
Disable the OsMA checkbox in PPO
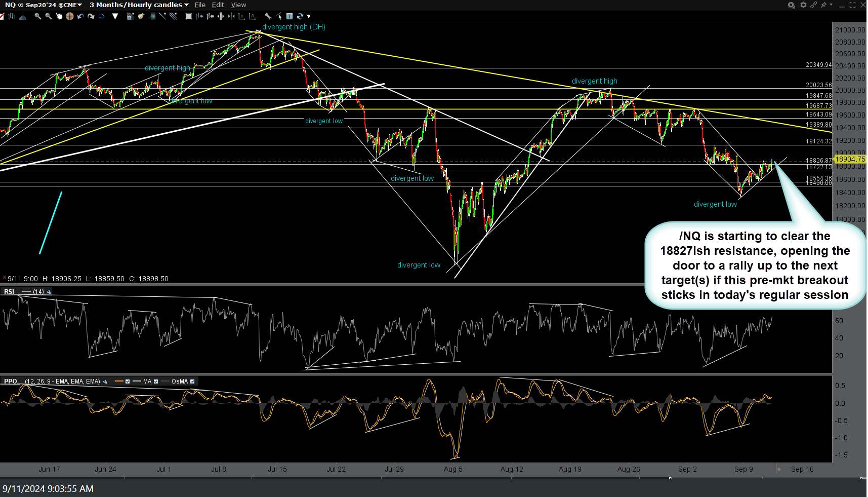193,381
